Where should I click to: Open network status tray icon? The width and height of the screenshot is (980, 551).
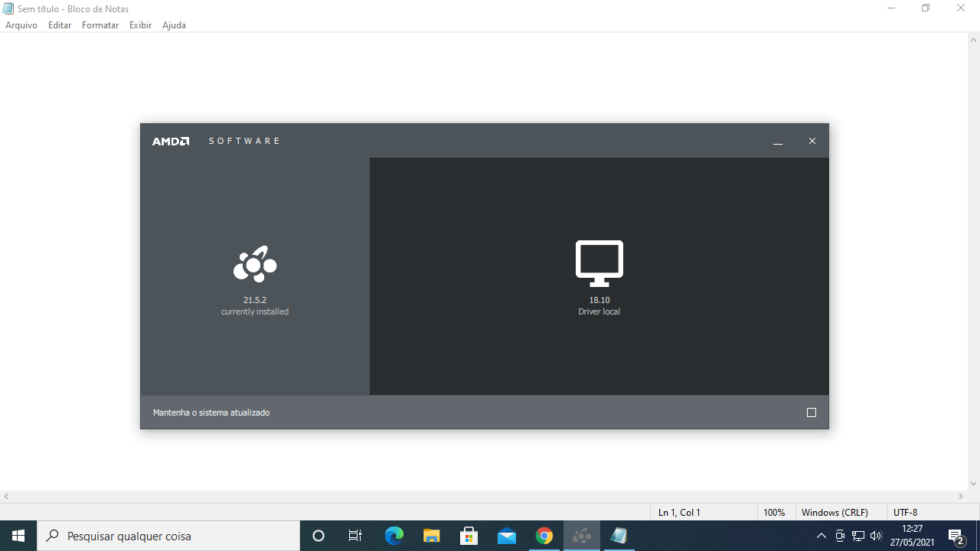(858, 536)
